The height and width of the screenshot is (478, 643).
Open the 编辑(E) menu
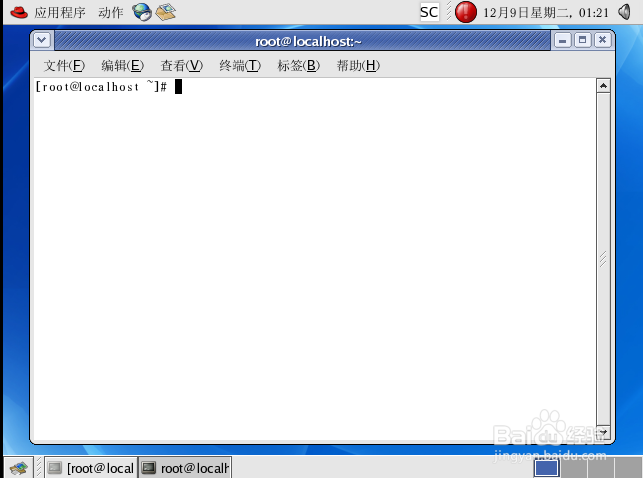pos(123,66)
